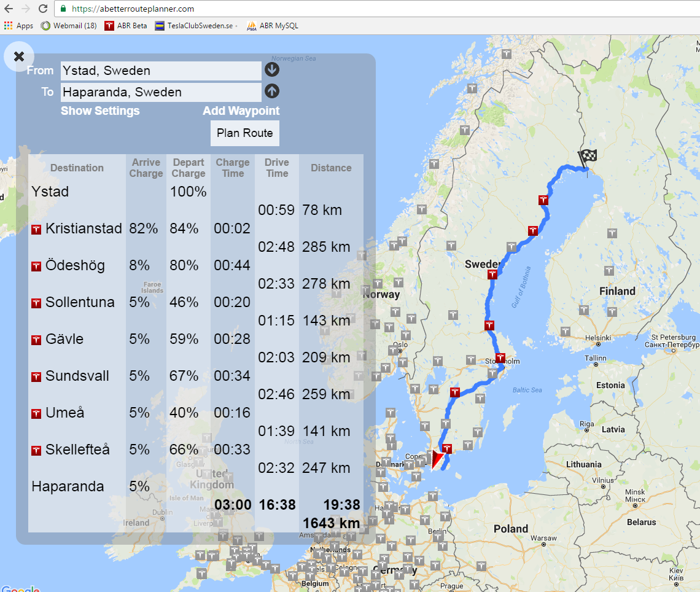Click the 100% depart charge for Ystad

(188, 192)
